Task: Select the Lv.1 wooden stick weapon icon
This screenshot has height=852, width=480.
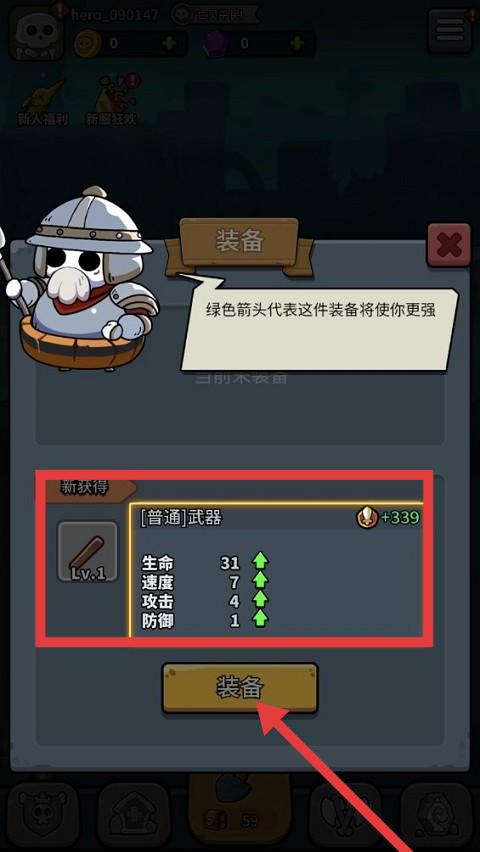Action: pyautogui.click(x=88, y=552)
